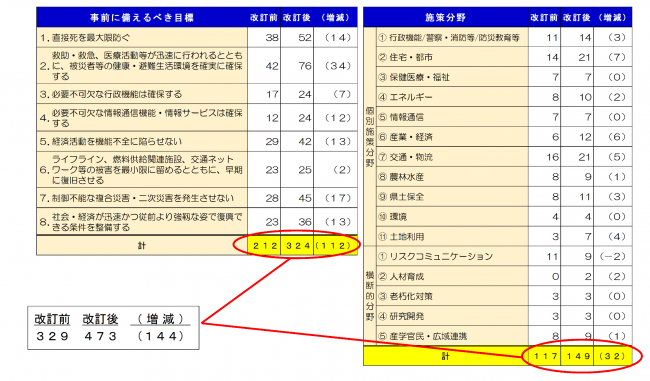
Task: Click value 76 in goal row 2
Action: point(305,66)
